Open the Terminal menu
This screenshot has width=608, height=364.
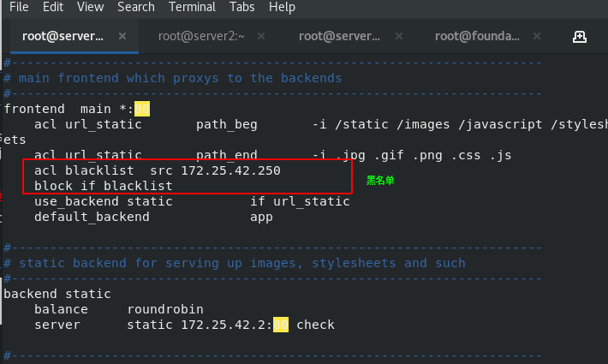tap(192, 7)
